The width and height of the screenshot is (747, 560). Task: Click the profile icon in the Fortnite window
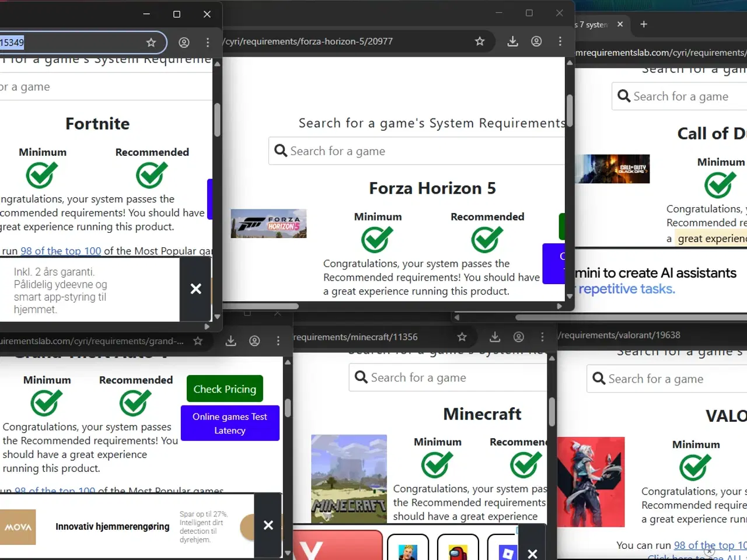click(x=184, y=43)
